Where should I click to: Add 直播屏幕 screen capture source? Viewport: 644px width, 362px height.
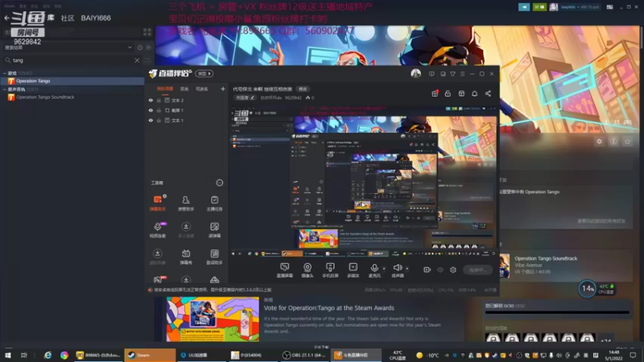(285, 270)
